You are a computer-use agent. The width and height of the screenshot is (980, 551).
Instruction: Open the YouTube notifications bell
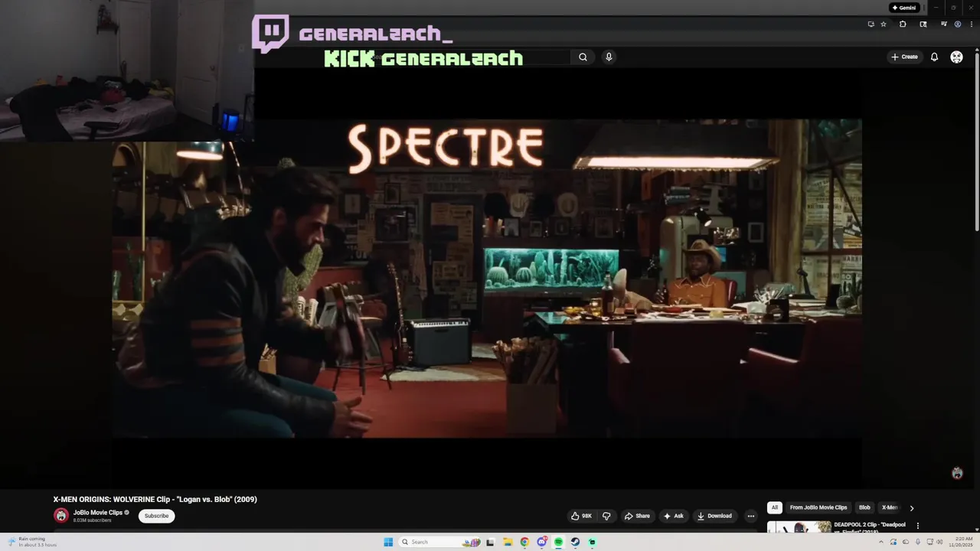[934, 57]
